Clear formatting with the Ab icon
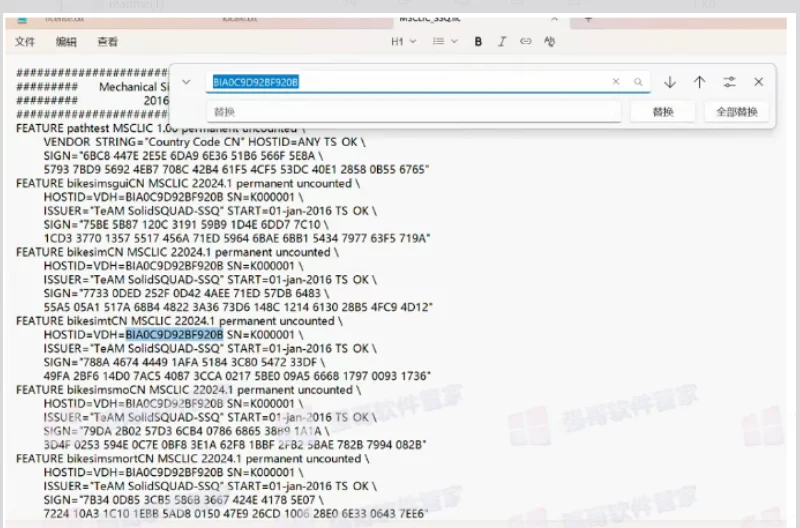Screen dimensions: 800x528 549,41
